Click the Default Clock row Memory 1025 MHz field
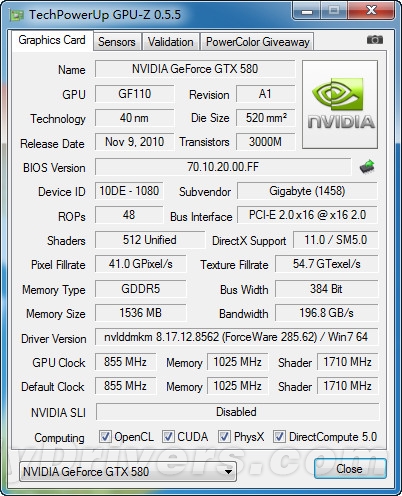 coord(237,386)
